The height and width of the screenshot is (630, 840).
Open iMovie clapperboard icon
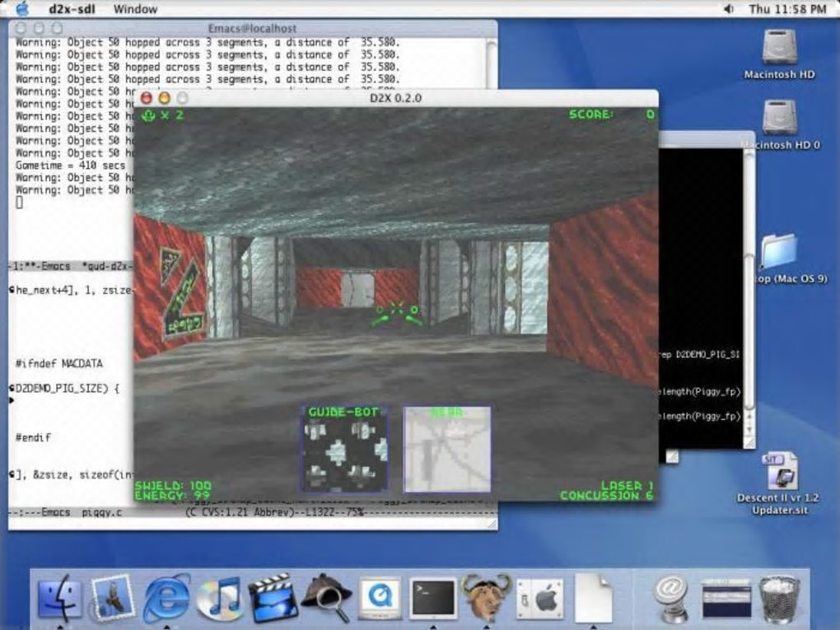coord(273,598)
